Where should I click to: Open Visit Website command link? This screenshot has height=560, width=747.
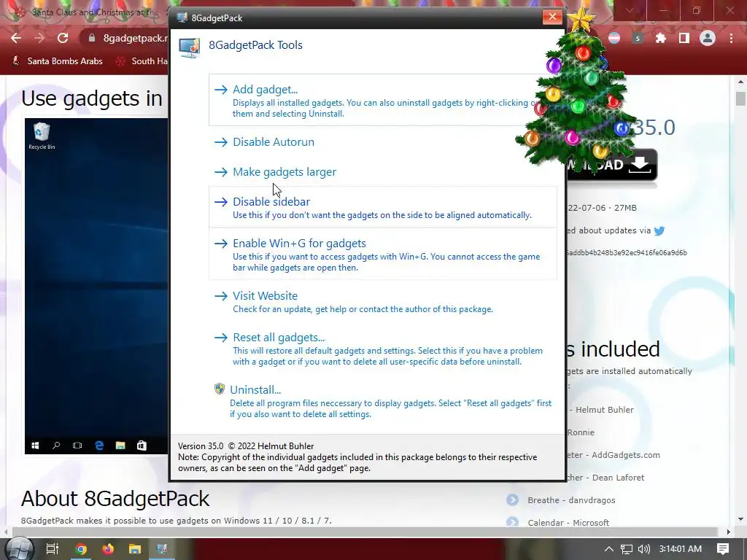coord(382,301)
